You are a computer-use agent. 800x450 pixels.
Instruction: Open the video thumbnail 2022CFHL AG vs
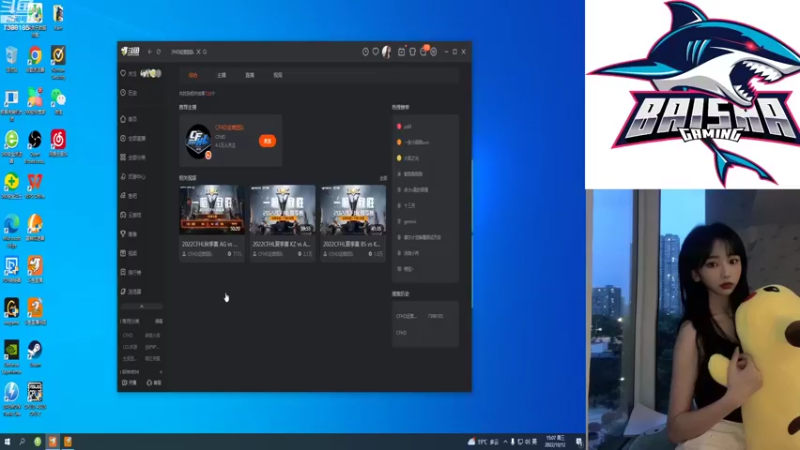[212, 210]
